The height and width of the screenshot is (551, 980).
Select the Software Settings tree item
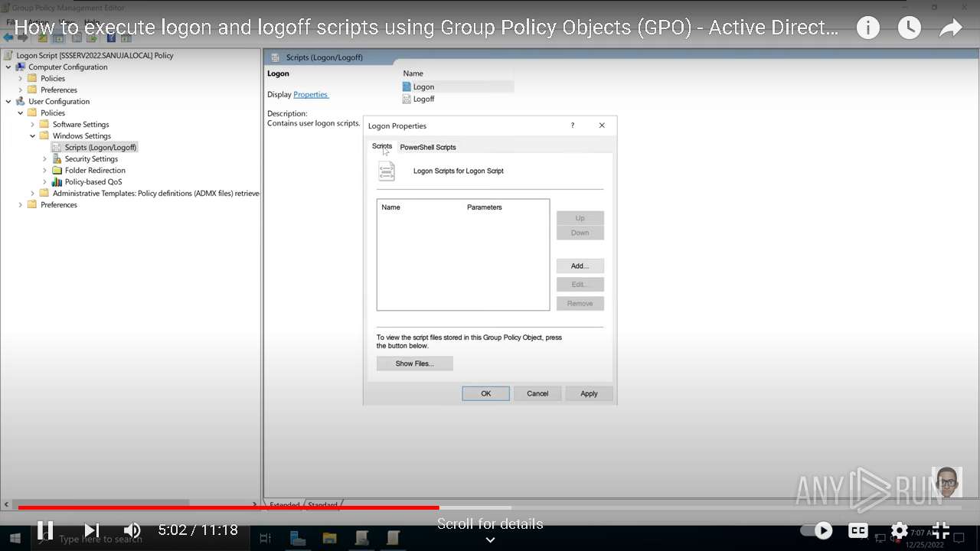click(x=81, y=124)
